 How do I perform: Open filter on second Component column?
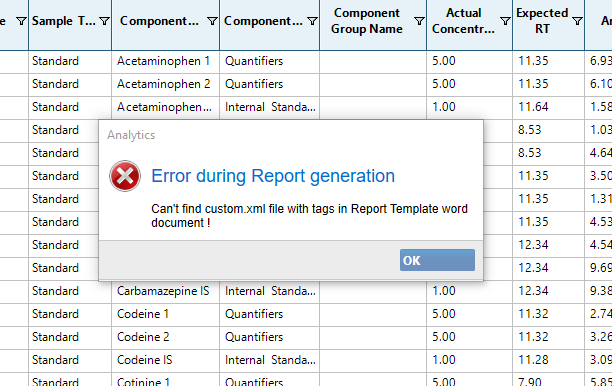[312, 21]
